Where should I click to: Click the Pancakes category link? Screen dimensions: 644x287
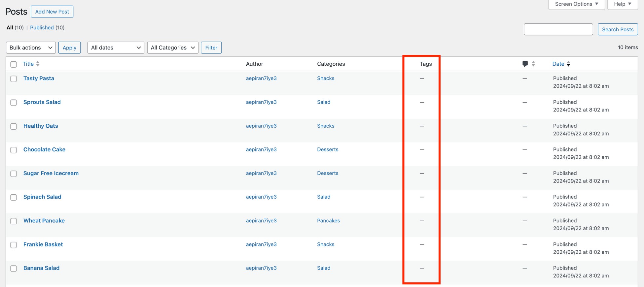coord(328,220)
